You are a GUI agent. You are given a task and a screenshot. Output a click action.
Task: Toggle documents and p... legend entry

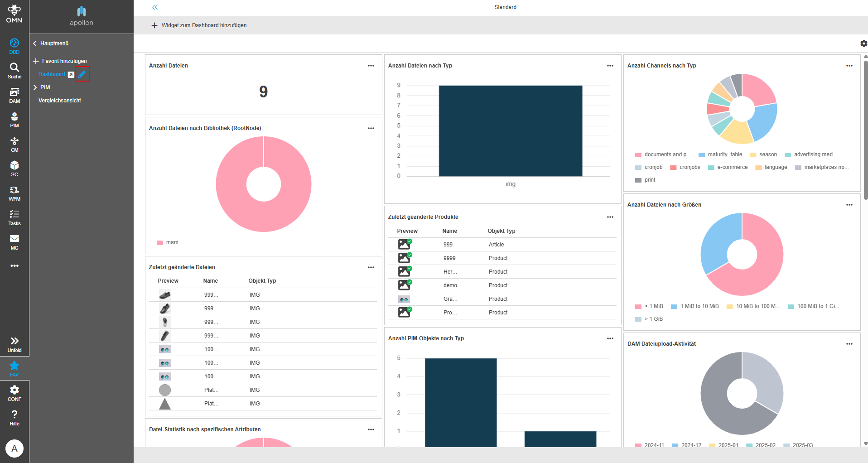663,154
